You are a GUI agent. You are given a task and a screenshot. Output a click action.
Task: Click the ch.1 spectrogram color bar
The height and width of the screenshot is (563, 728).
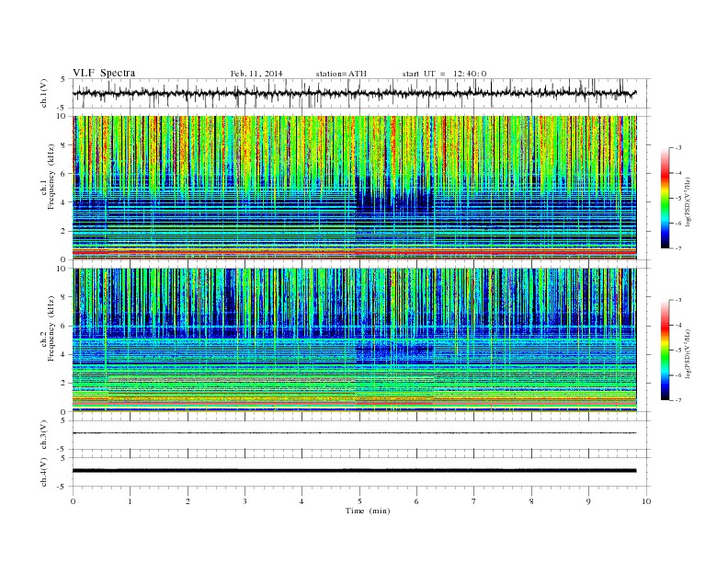click(x=665, y=198)
